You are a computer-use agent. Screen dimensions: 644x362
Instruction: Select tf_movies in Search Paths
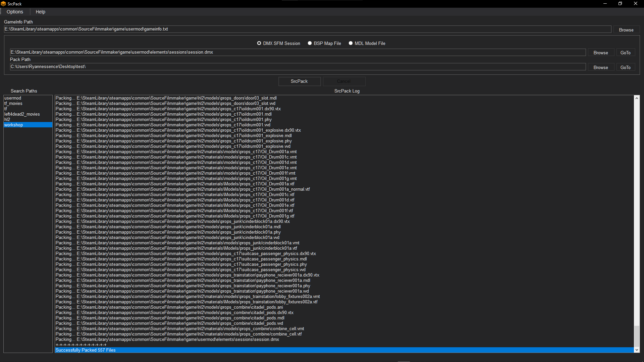(28, 104)
